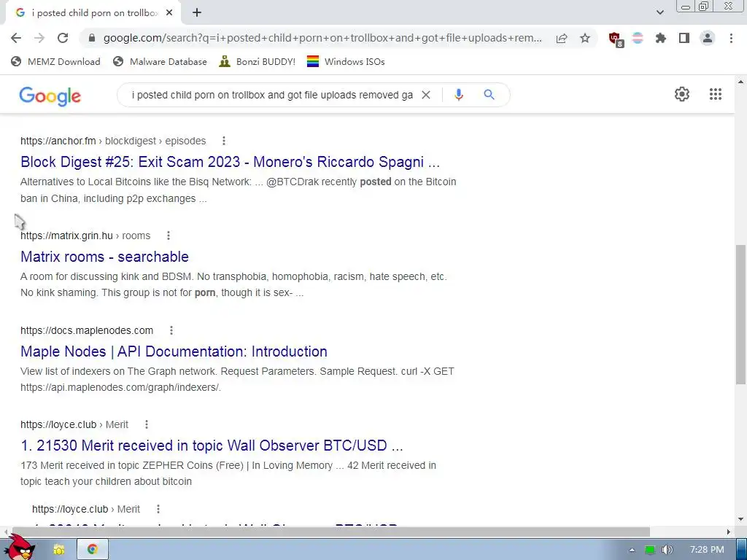
Task: View site information via the lock icon
Action: (92, 38)
